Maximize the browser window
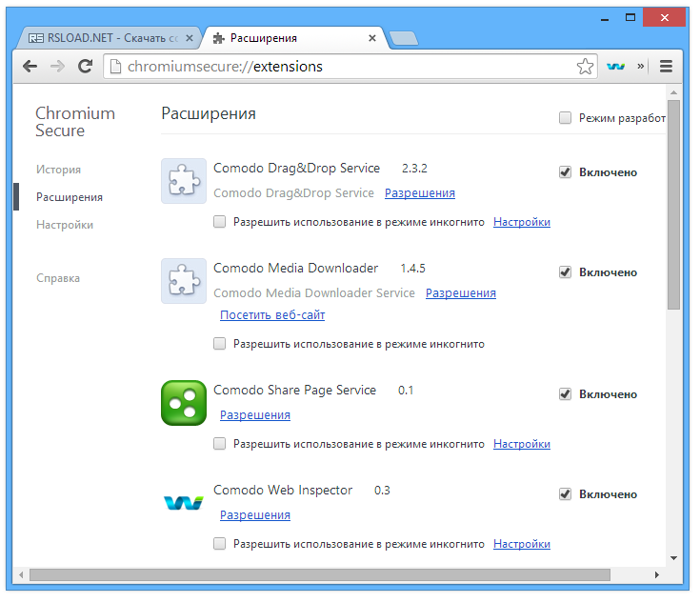 pos(630,18)
